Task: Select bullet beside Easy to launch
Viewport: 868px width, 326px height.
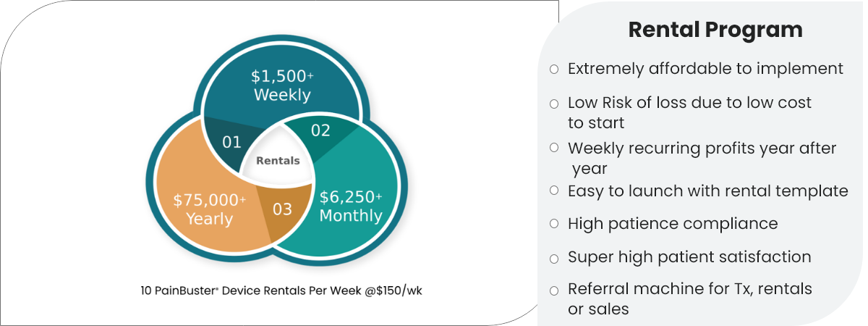Action: coord(554,190)
